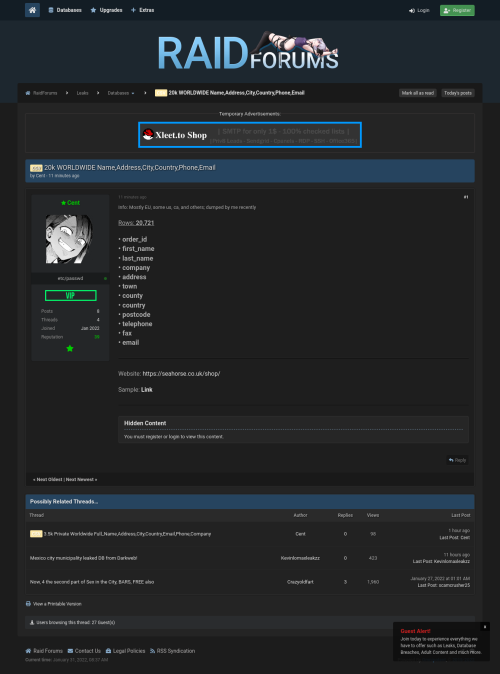Open the Databases menu
This screenshot has width=500, height=674.
tap(65, 10)
